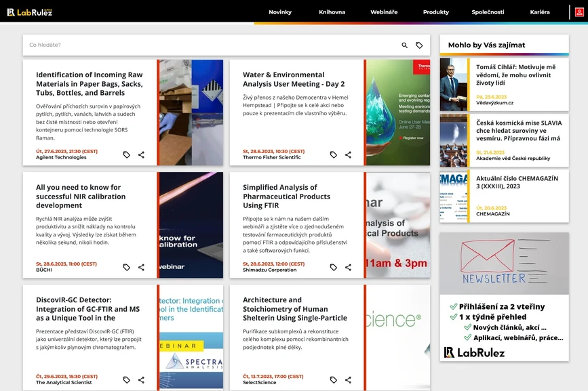
Task: Click 'Akademie věd České republiky' source label
Action: [513, 159]
